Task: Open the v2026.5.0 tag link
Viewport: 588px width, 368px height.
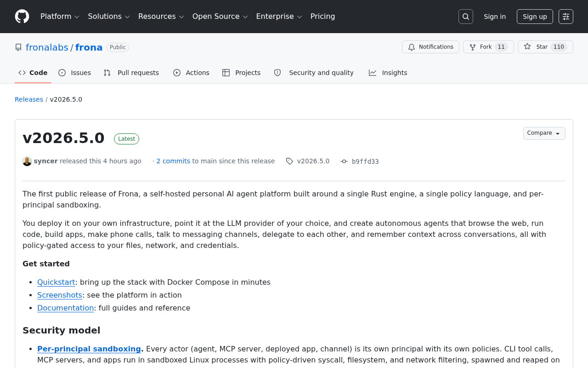Action: (x=313, y=161)
